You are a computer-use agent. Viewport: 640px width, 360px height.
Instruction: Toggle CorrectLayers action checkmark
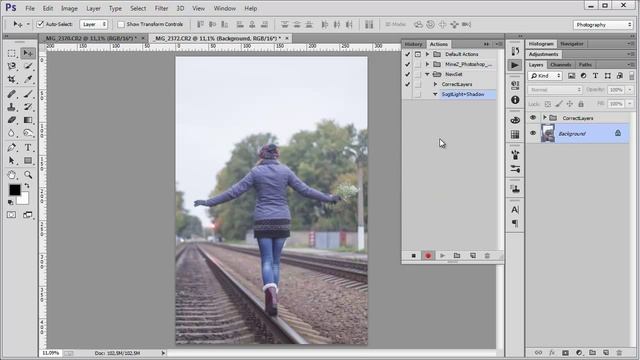pos(407,84)
